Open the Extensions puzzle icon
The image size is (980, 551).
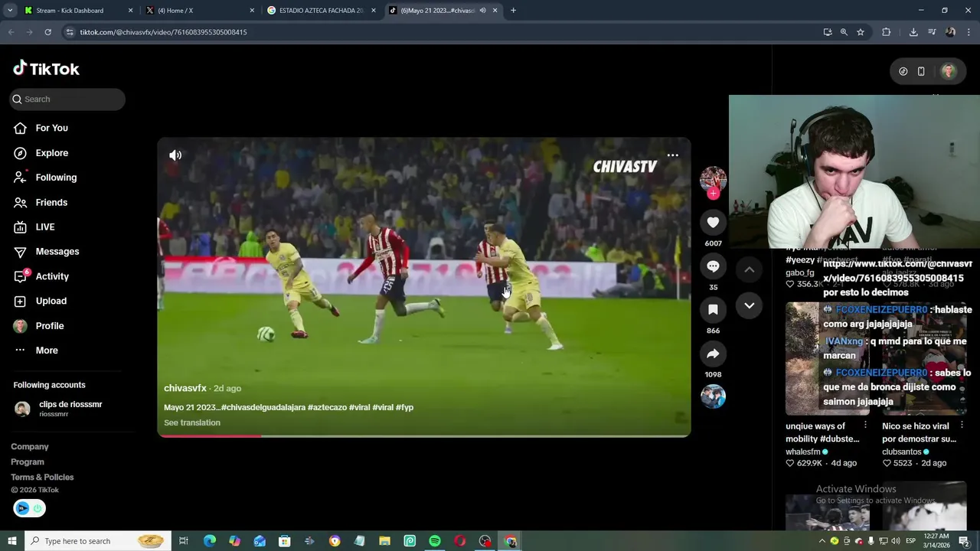887,32
